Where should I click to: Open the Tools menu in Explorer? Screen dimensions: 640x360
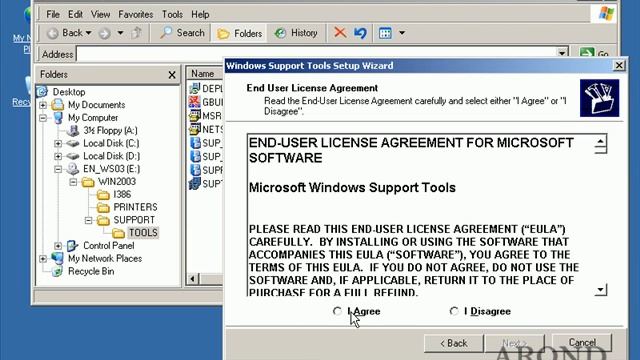[172, 14]
